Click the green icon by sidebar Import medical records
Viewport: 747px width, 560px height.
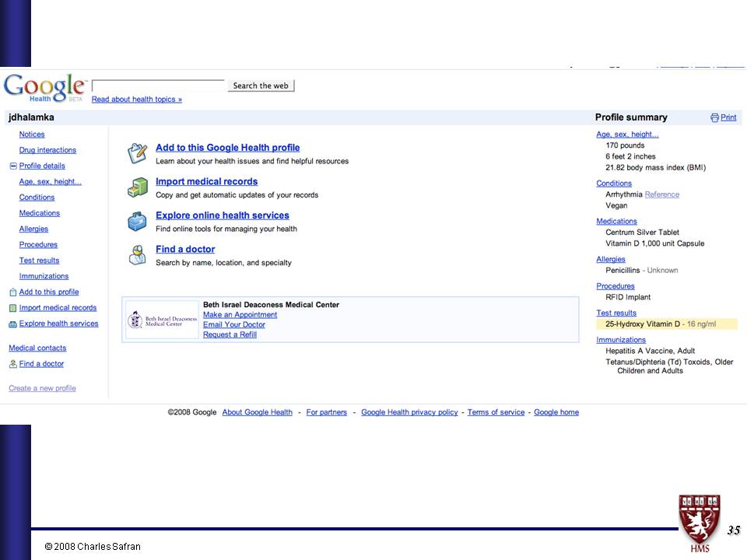[13, 308]
